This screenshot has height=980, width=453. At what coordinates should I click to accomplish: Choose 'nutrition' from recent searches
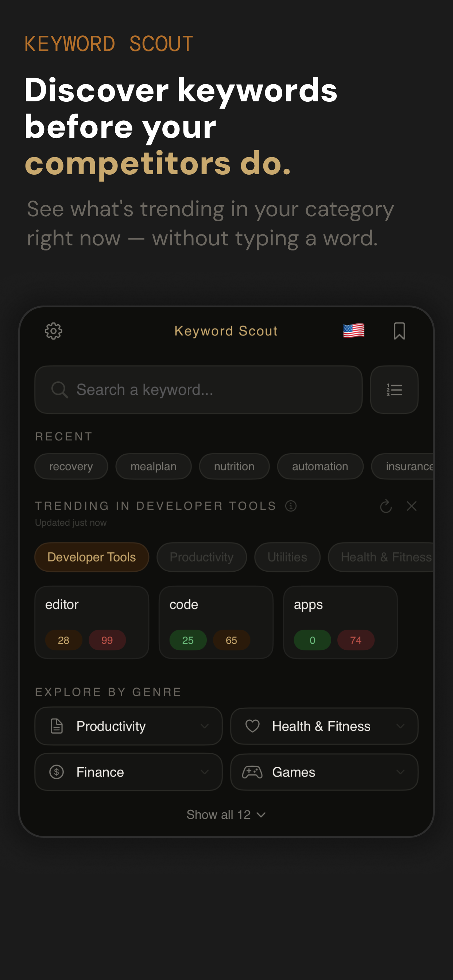click(234, 466)
